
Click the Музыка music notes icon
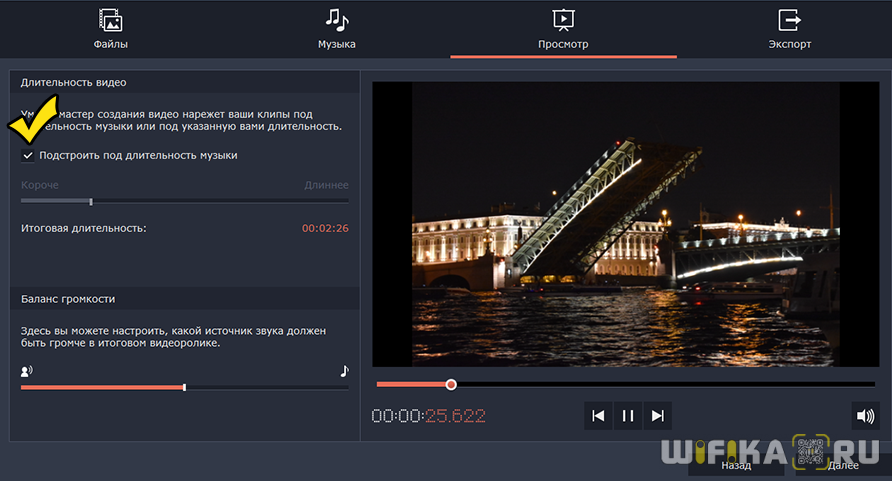[x=336, y=19]
